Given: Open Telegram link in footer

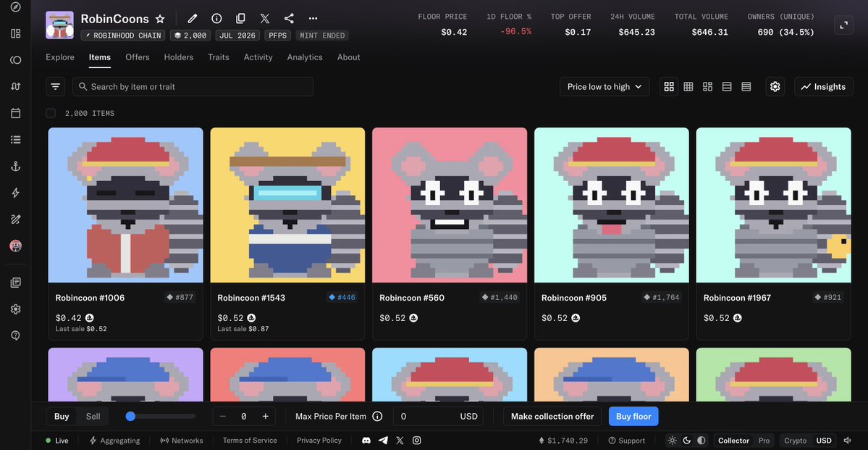Looking at the screenshot, I should click(383, 441).
